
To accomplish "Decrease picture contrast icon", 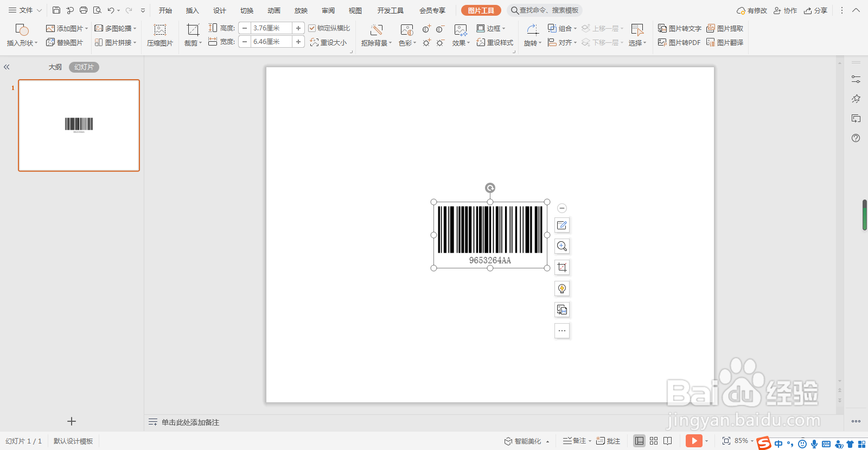I will click(440, 29).
